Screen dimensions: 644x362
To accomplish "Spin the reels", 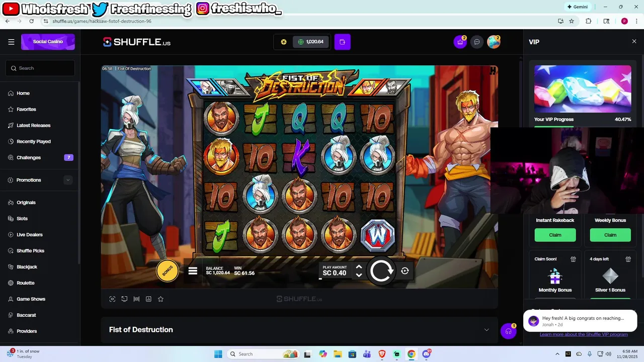I will click(x=381, y=271).
